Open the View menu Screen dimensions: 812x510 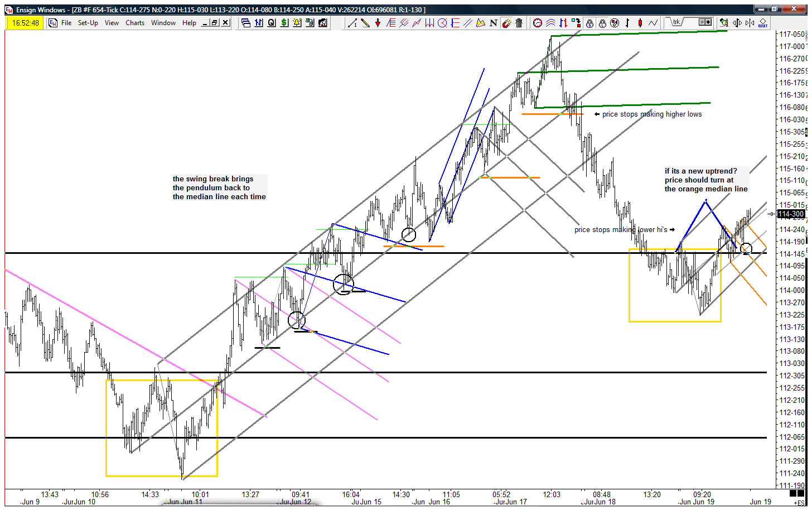pos(112,23)
